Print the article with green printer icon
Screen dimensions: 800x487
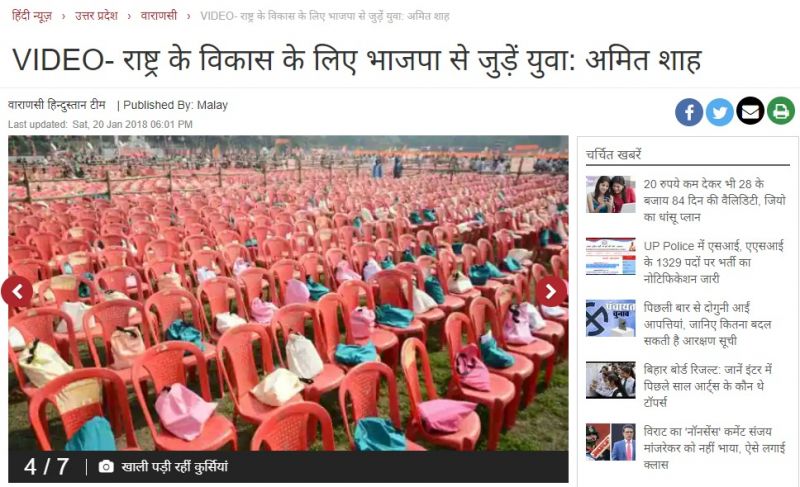[781, 111]
